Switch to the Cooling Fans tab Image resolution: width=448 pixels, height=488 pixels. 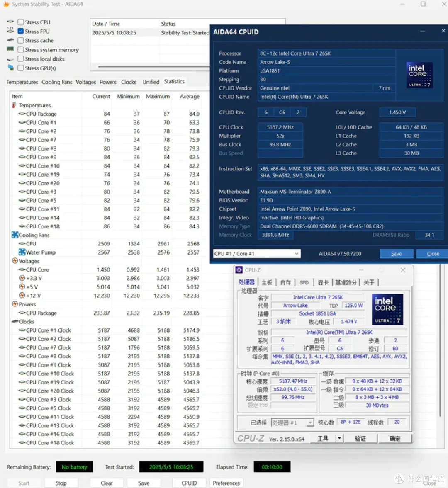[57, 82]
